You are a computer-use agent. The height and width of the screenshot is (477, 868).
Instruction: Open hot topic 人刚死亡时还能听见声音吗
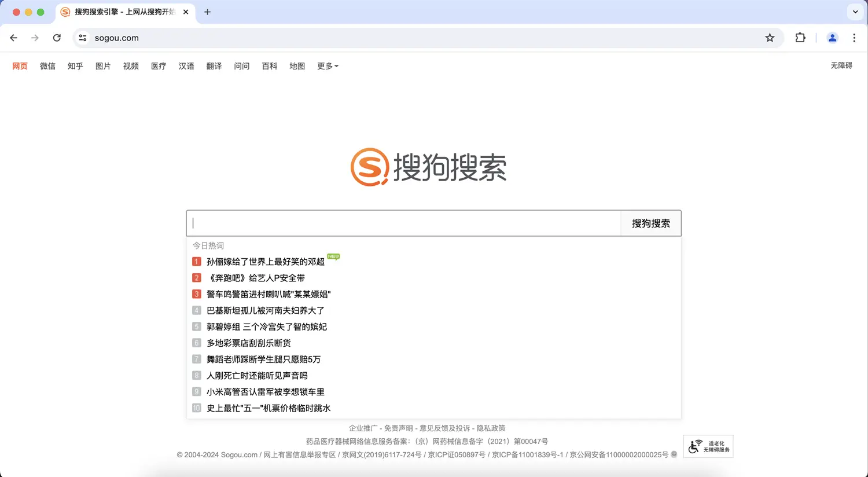[x=257, y=376]
